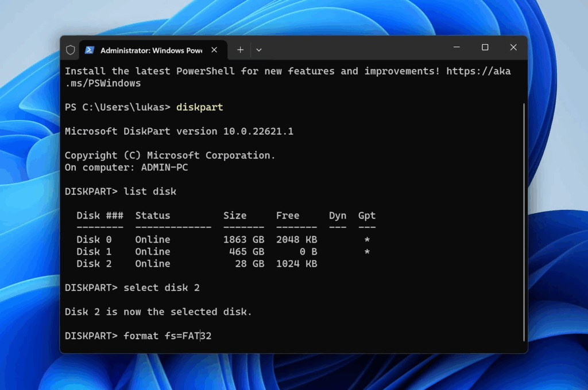This screenshot has width=588, height=390.
Task: Click the Disk 0 row in disk list
Action: point(196,240)
